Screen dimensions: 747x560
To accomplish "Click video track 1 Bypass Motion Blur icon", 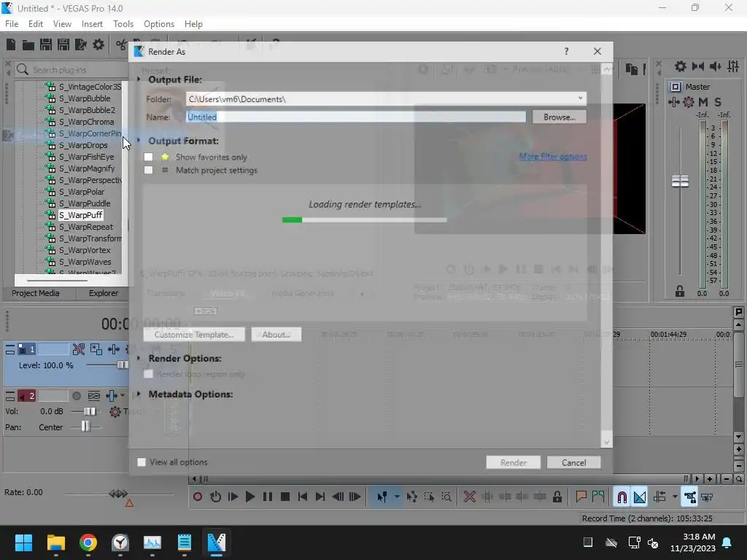I will 79,349.
